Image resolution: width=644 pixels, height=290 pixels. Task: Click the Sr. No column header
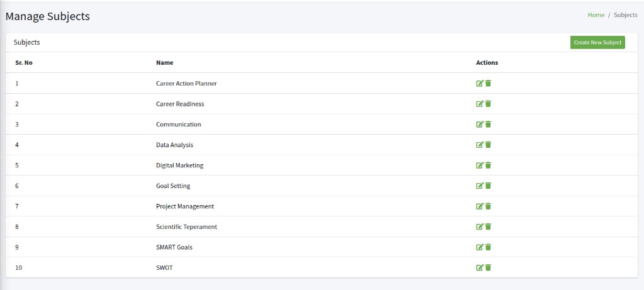point(24,63)
